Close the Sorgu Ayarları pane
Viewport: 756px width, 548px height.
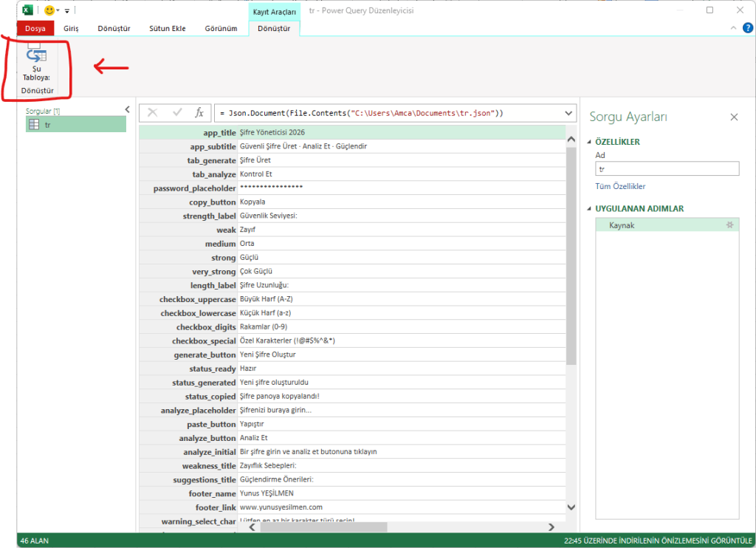point(734,117)
